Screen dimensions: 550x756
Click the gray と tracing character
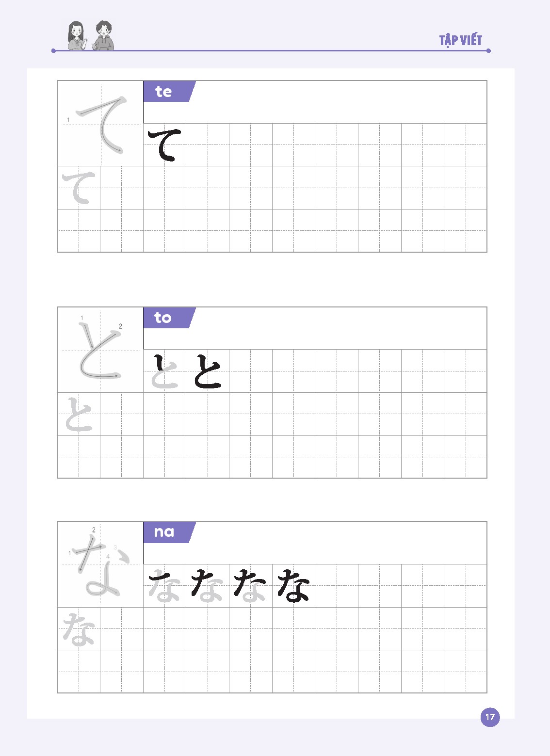79,414
